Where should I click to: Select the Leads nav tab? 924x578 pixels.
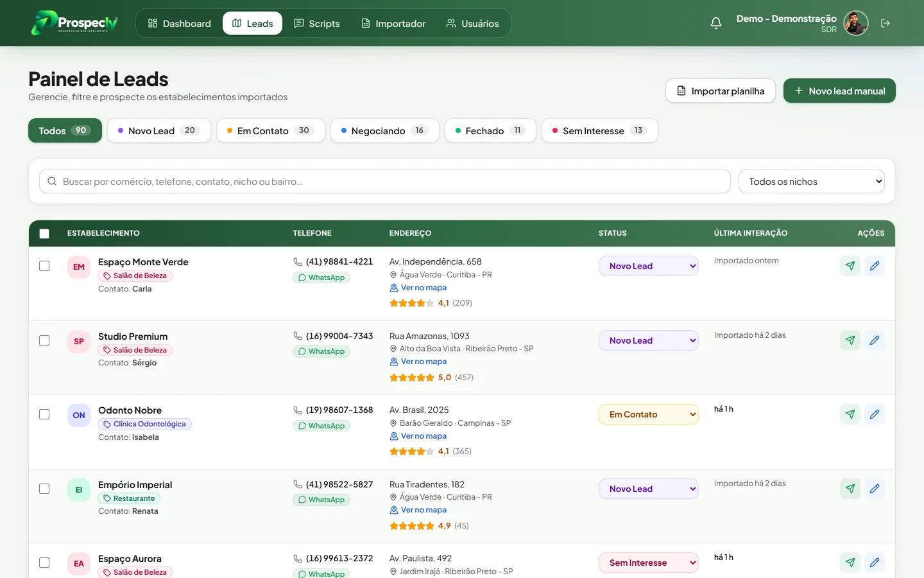click(252, 23)
